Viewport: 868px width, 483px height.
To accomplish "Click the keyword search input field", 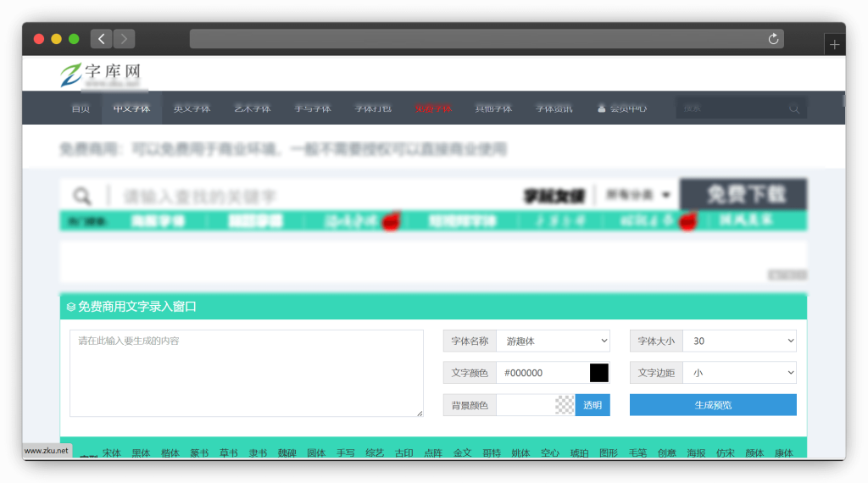I will (x=315, y=196).
